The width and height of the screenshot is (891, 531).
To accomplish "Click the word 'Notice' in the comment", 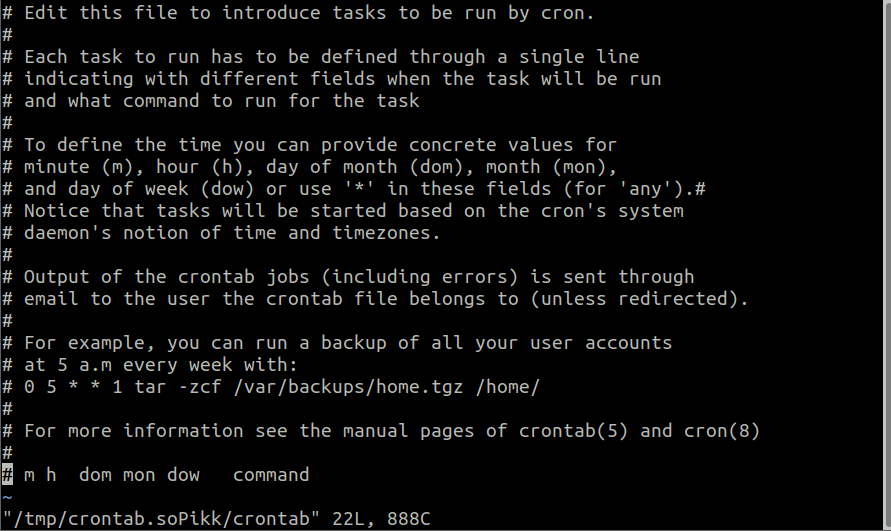I will (56, 211).
